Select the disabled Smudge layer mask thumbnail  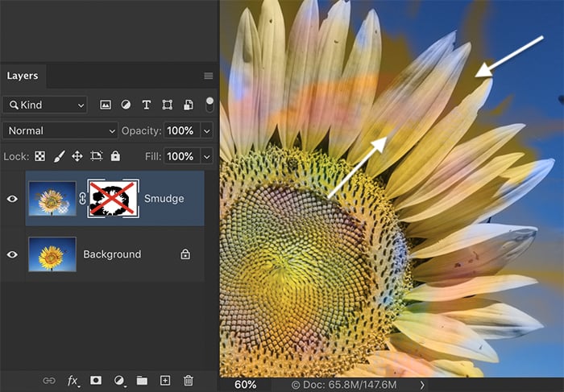tap(114, 199)
